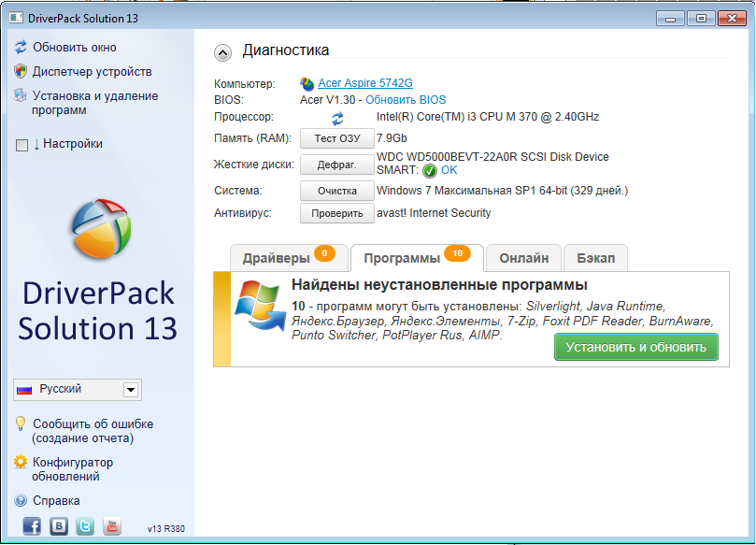Click the DriverPack title bar app icon
The height and width of the screenshot is (545, 756).
[16, 18]
